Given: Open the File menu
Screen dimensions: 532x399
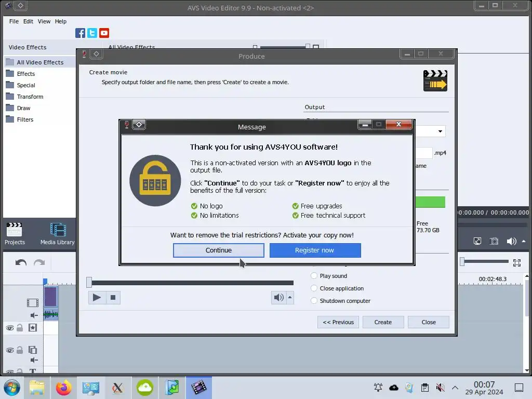Looking at the screenshot, I should (x=14, y=21).
